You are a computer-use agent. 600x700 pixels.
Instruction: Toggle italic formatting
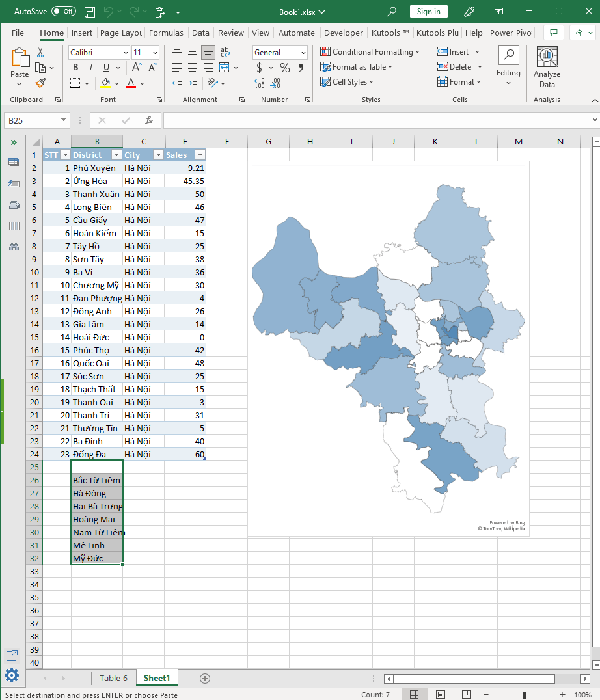point(90,67)
